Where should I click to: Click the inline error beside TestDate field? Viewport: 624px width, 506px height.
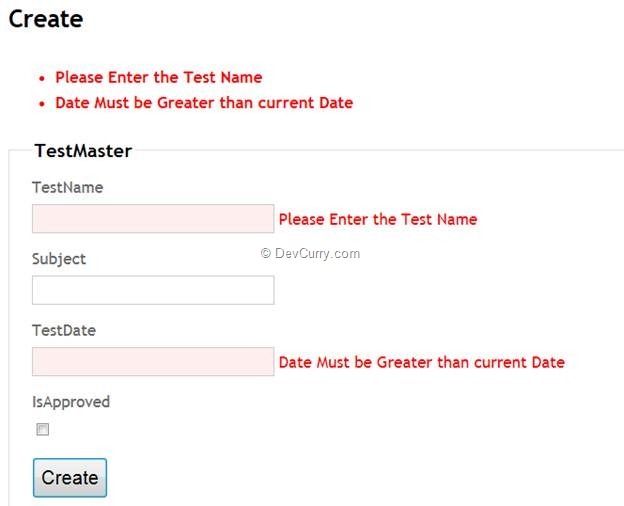click(x=421, y=362)
